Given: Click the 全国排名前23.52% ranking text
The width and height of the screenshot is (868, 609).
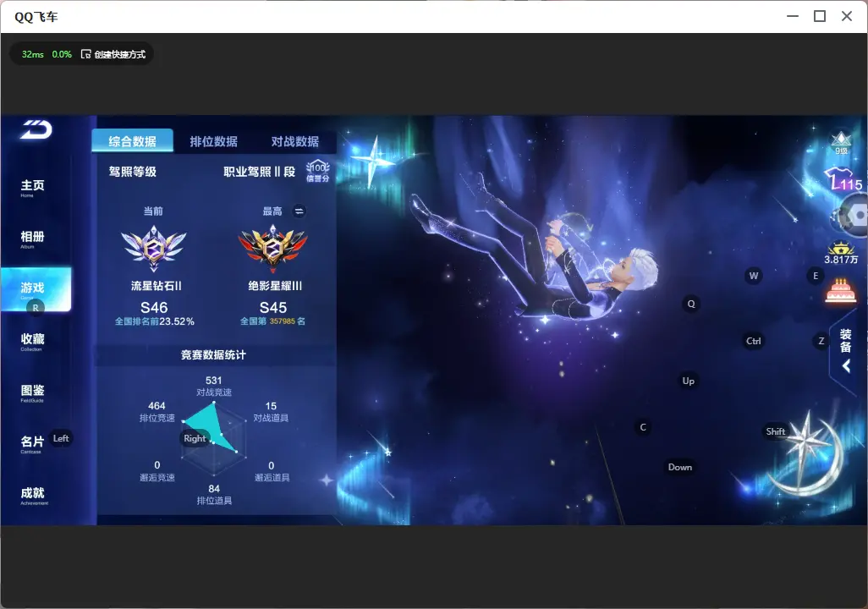Looking at the screenshot, I should pos(155,321).
